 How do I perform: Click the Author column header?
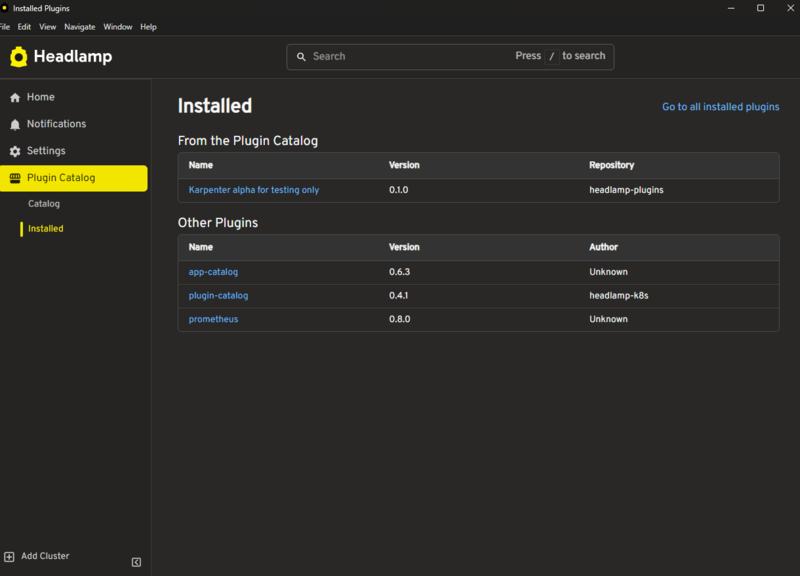(603, 247)
